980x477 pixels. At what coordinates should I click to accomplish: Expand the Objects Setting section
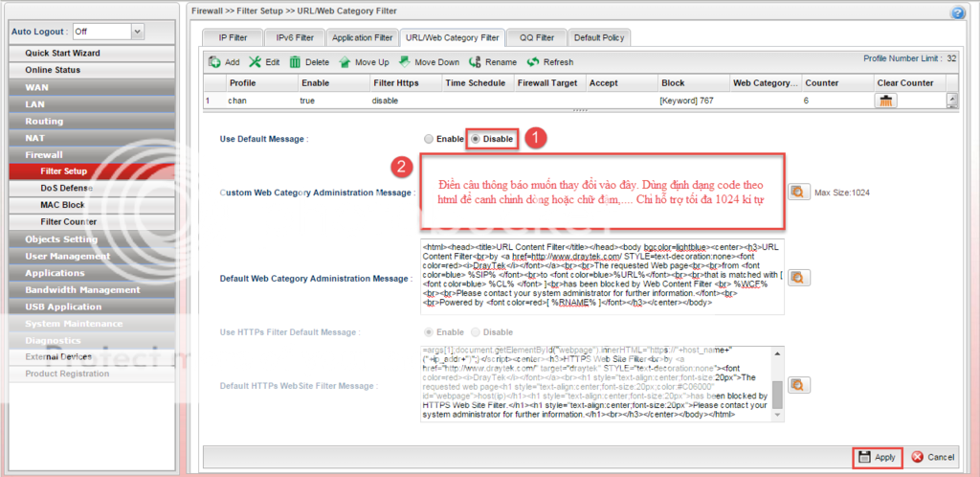[x=92, y=238]
